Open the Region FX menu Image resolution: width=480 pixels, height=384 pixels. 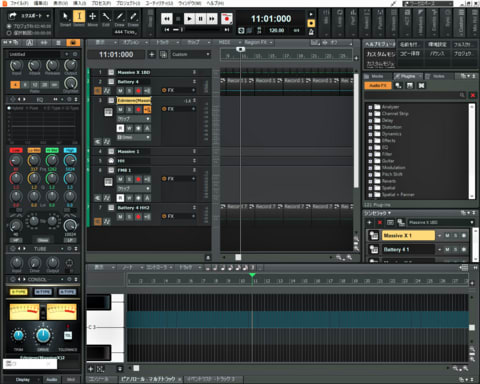[258, 42]
